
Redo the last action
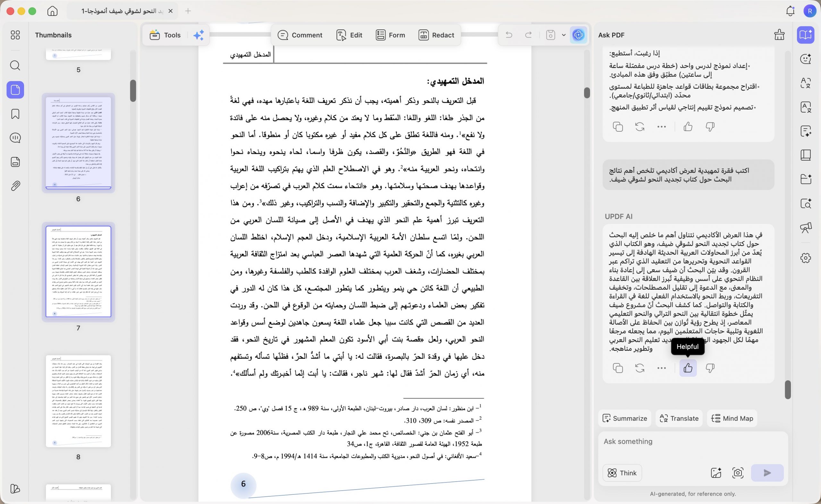[x=529, y=35]
